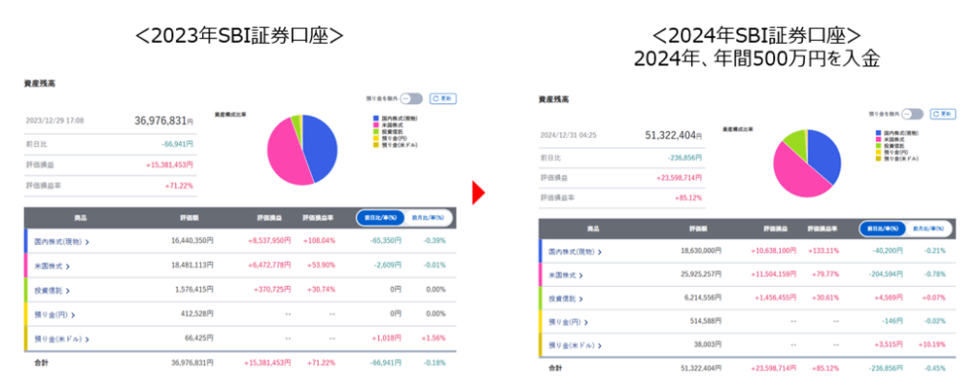
Task: Click the 16,440,350円 valuation cell
Action: pyautogui.click(x=191, y=241)
